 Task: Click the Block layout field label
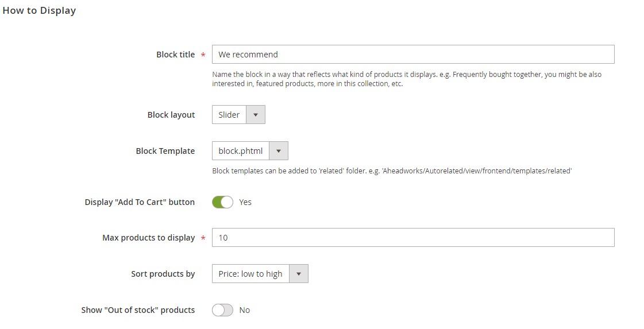tap(171, 115)
